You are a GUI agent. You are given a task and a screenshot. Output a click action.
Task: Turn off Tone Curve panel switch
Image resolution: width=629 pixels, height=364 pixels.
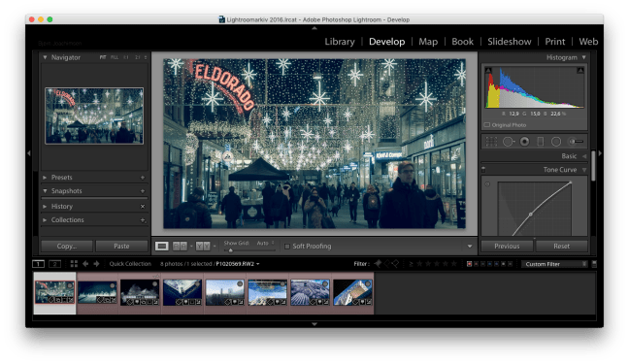pyautogui.click(x=483, y=170)
